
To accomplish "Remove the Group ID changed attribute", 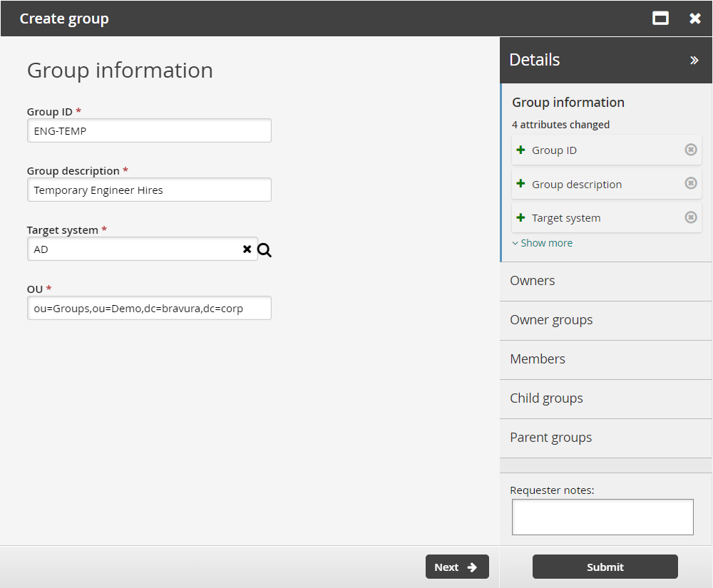I will [690, 150].
